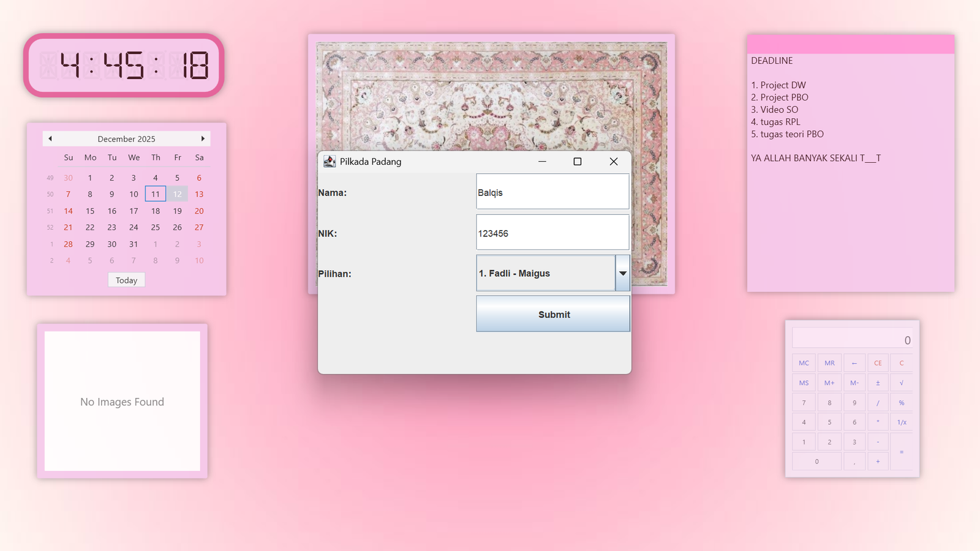Screen dimensions: 980x551
Task: Click the square root key on calculator
Action: (901, 383)
